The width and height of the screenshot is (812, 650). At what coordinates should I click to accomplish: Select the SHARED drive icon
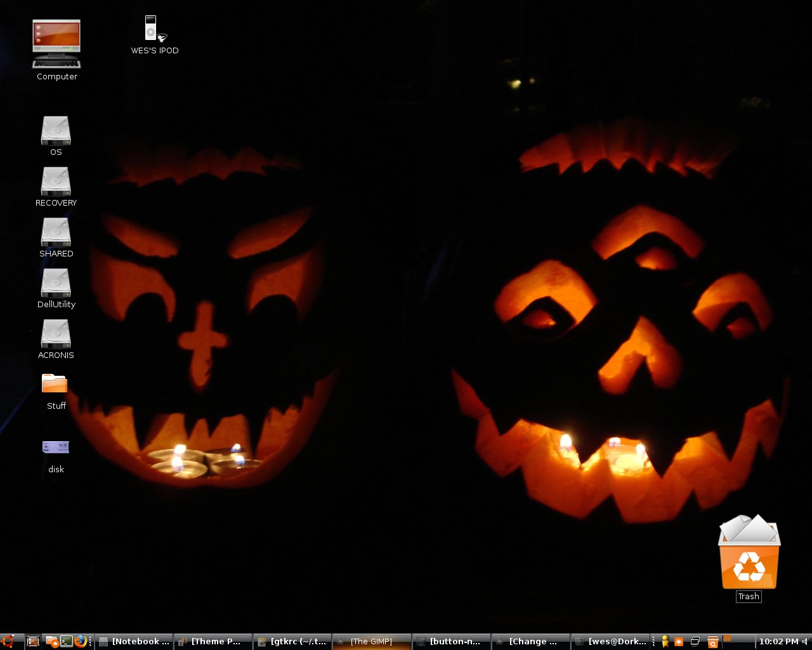pos(56,232)
